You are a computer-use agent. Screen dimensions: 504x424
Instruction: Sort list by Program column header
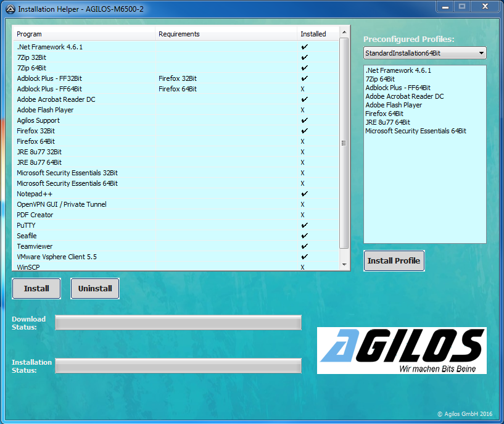[84, 34]
